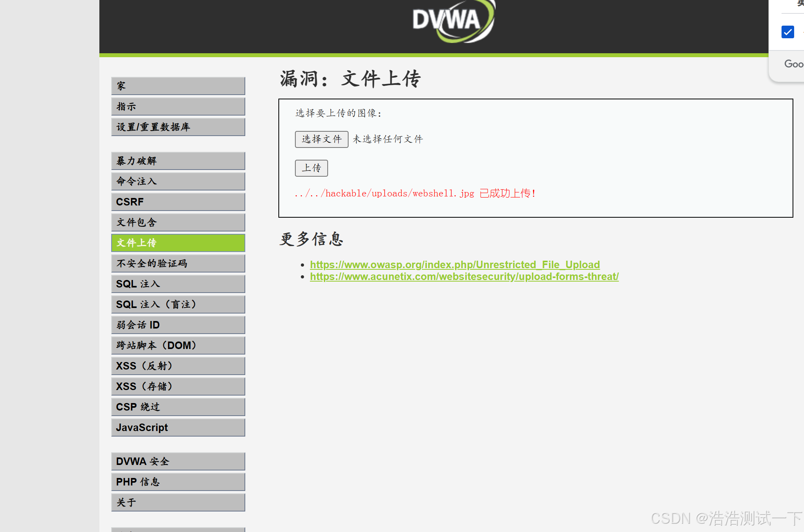Open the Acunetix upload-forms-threat link
Viewport: 804px width, 532px height.
(464, 277)
